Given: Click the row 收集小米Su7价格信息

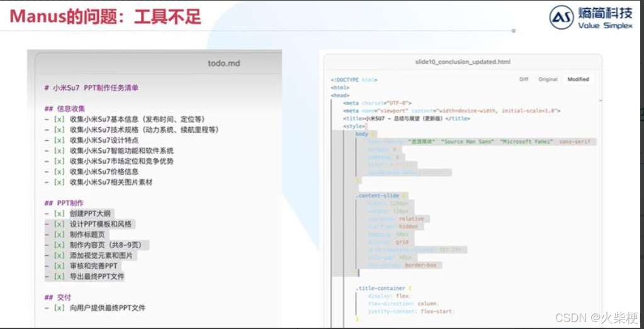Looking at the screenshot, I should click(x=91, y=172).
